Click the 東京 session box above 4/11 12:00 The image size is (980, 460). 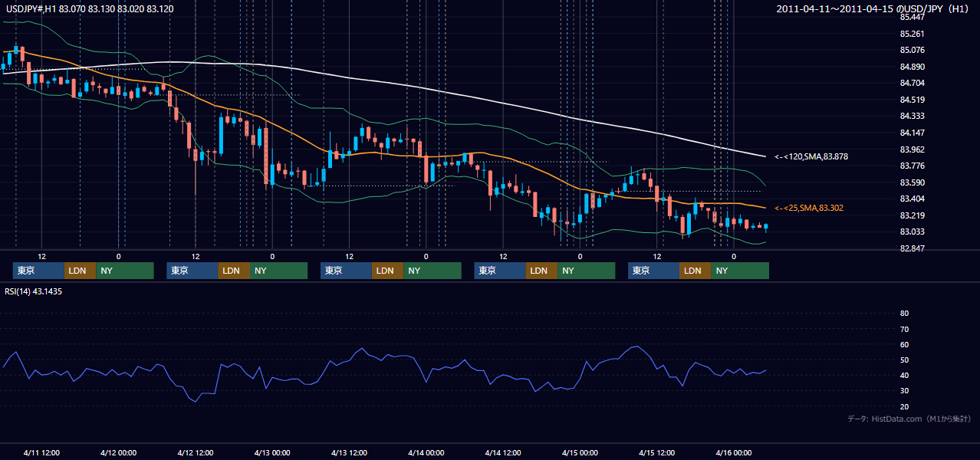[38, 271]
